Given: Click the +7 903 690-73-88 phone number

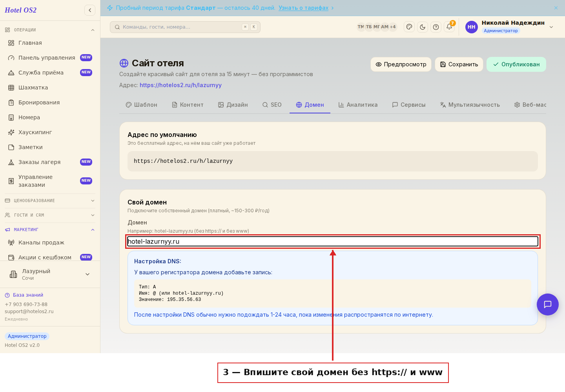Looking at the screenshot, I should (26, 304).
